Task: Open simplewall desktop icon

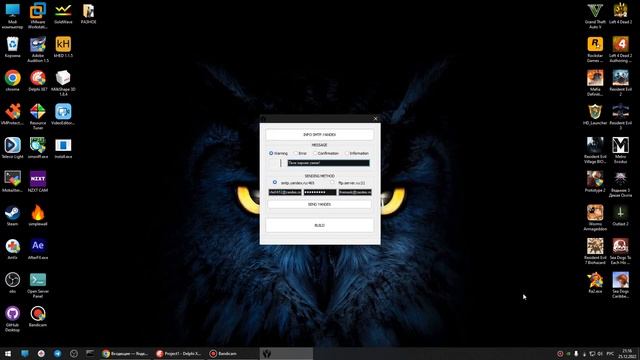Action: (x=38, y=216)
